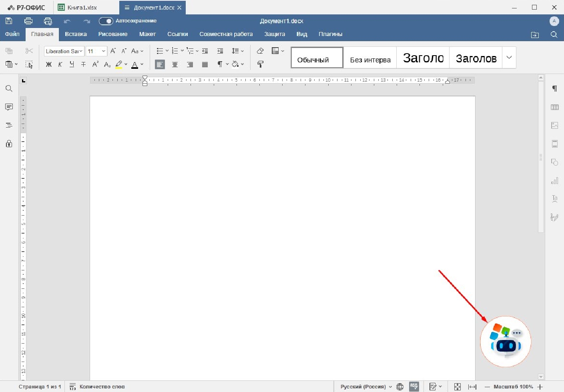Click the fit to page icon
Screen dimensions: 564x392
click(457, 386)
